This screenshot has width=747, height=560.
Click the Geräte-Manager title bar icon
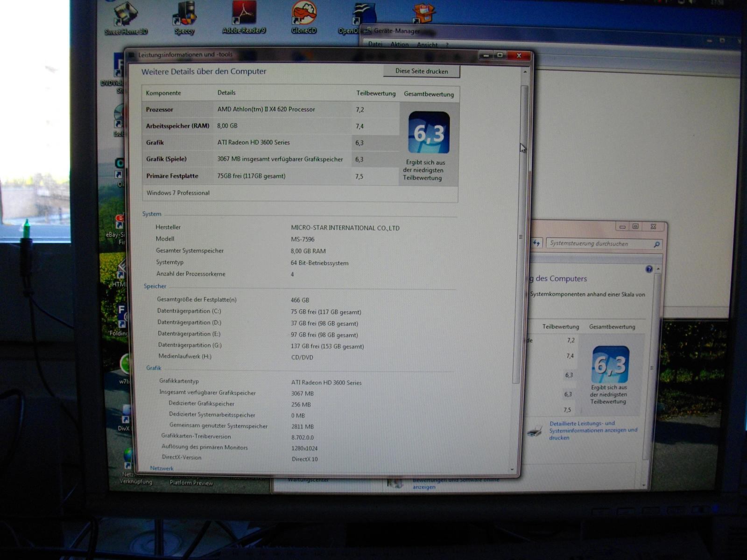point(367,31)
